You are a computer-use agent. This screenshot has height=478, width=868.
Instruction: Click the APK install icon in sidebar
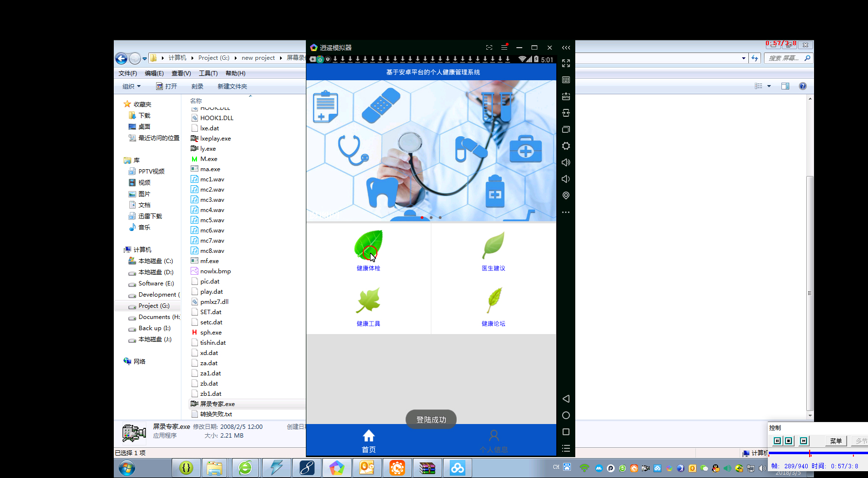point(566,96)
